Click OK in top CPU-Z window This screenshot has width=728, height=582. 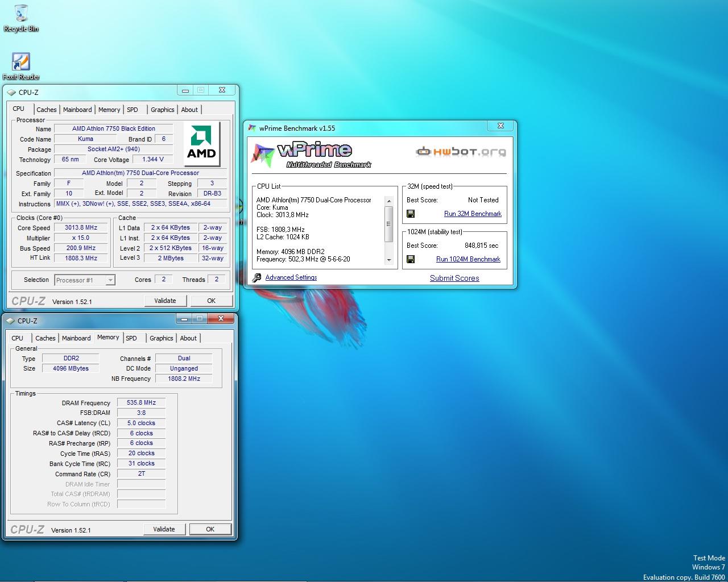point(211,301)
